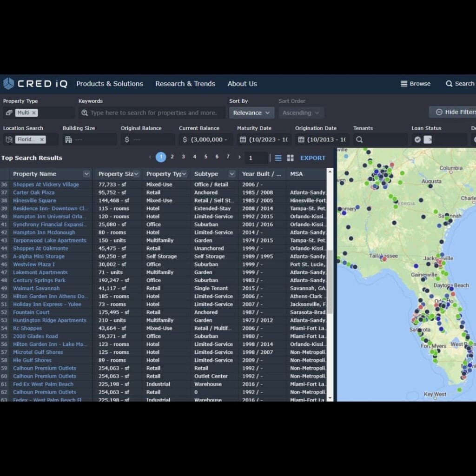Open the Research & Trends menu

tap(185, 84)
